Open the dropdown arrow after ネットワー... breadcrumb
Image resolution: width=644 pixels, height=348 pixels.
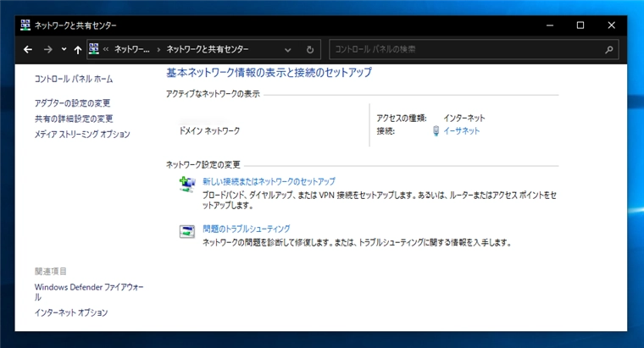(x=158, y=50)
